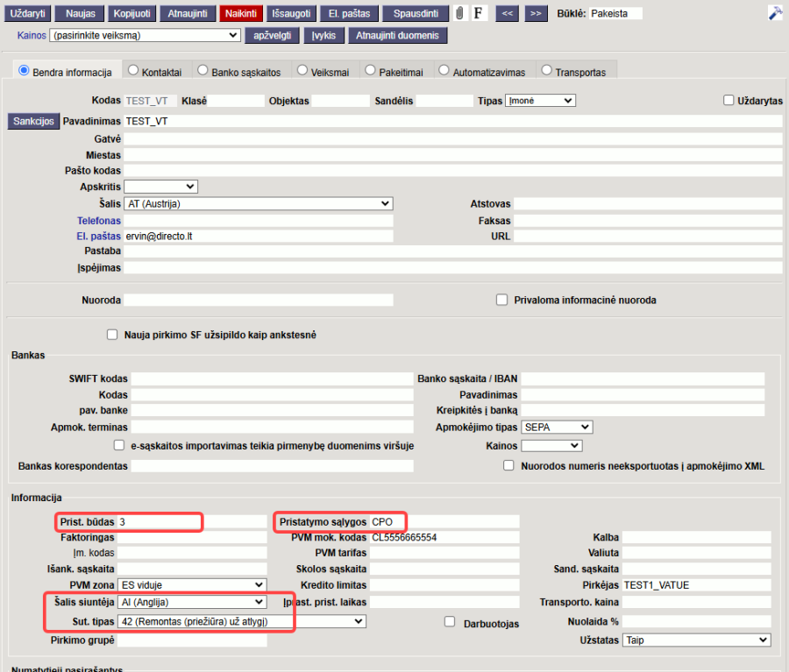Toggle the Uždarytas checkbox

[729, 100]
